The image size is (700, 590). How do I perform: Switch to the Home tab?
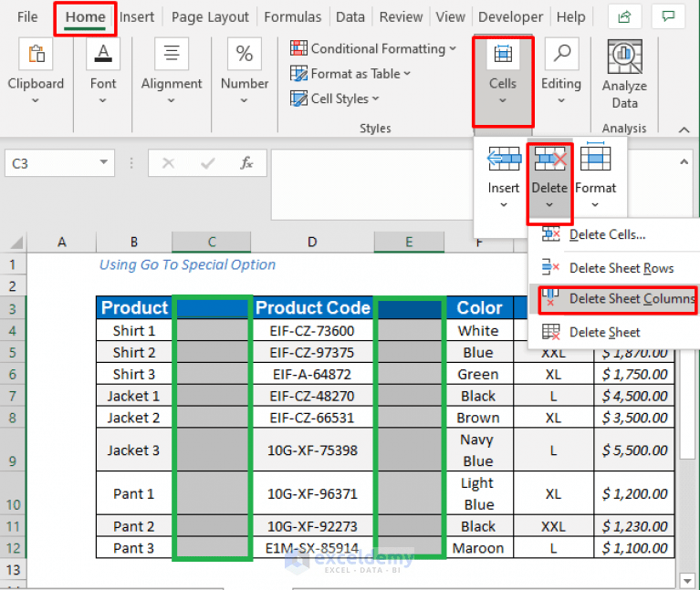(x=85, y=17)
